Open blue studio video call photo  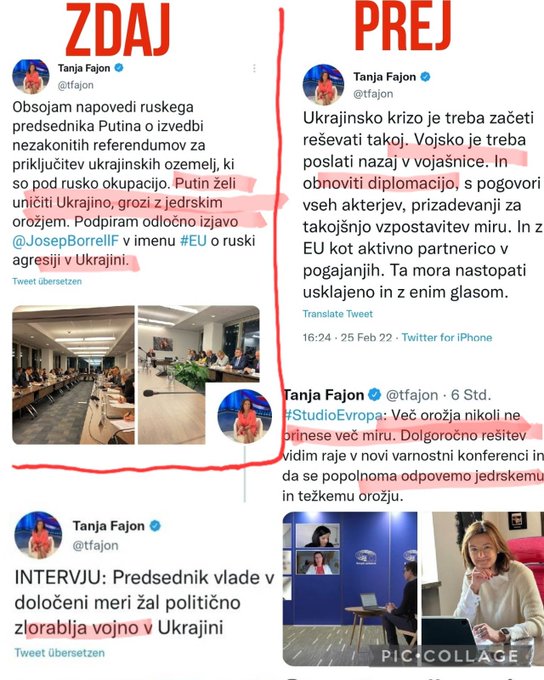click(x=350, y=588)
